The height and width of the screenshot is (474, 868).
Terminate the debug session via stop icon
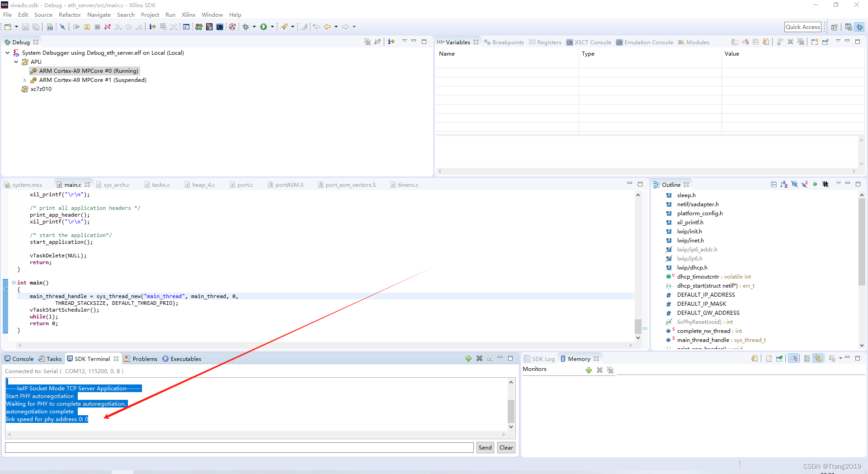point(97,27)
